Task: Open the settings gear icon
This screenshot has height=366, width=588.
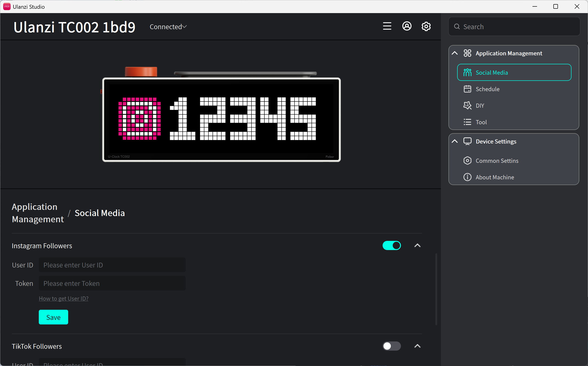Action: [426, 26]
